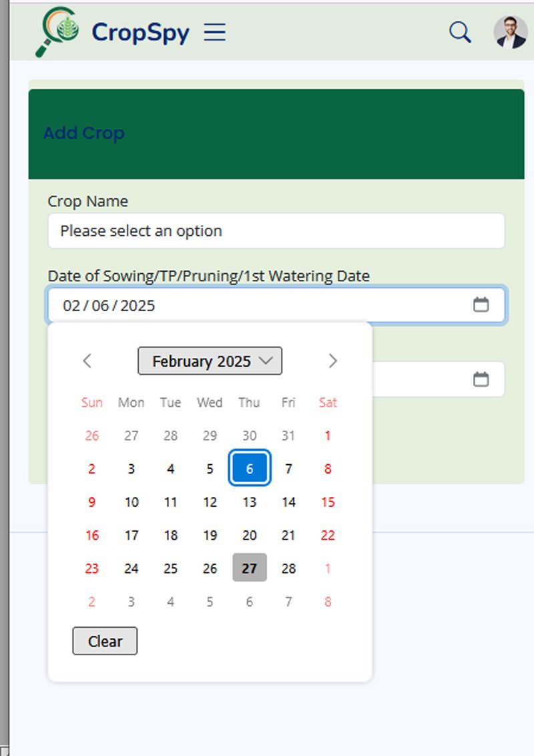Expand the month dropdown chevron

(x=266, y=361)
